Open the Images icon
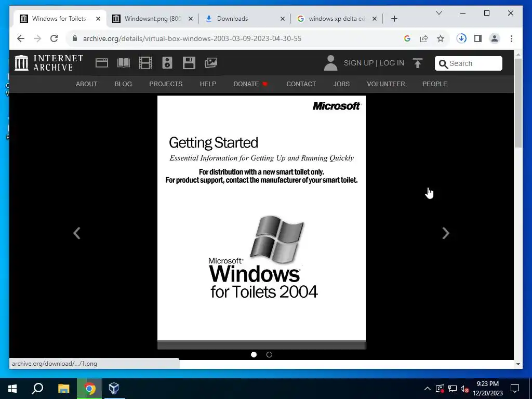Screen dimensions: 532x399 (211, 63)
